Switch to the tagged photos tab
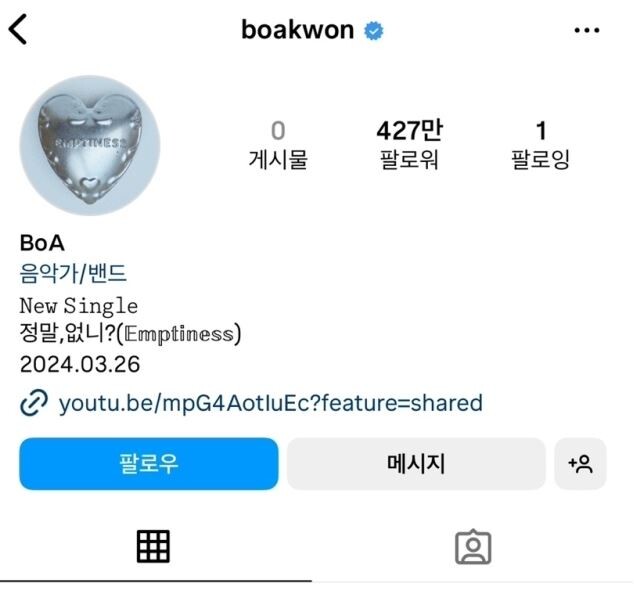The image size is (634, 592). pyautogui.click(x=473, y=547)
